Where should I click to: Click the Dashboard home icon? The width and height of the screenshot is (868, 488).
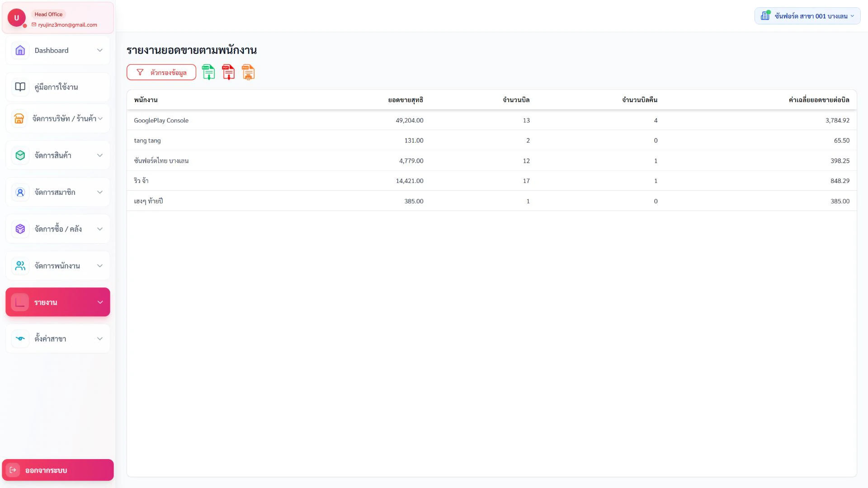tap(20, 51)
